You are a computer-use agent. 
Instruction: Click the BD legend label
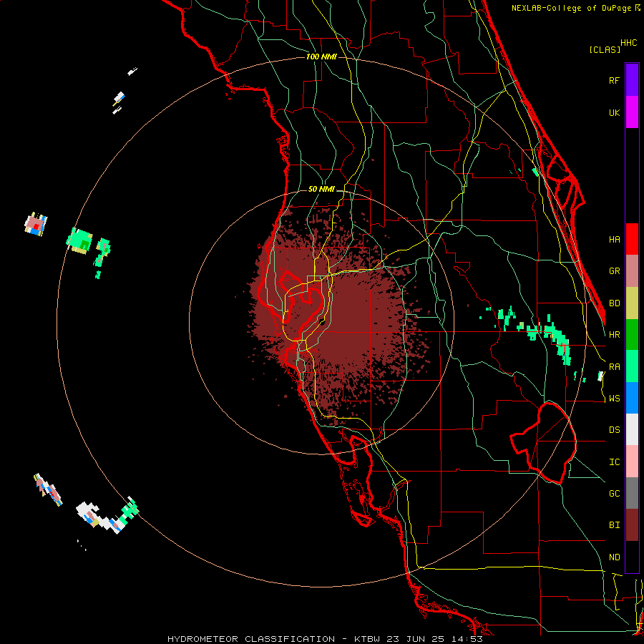tap(614, 303)
